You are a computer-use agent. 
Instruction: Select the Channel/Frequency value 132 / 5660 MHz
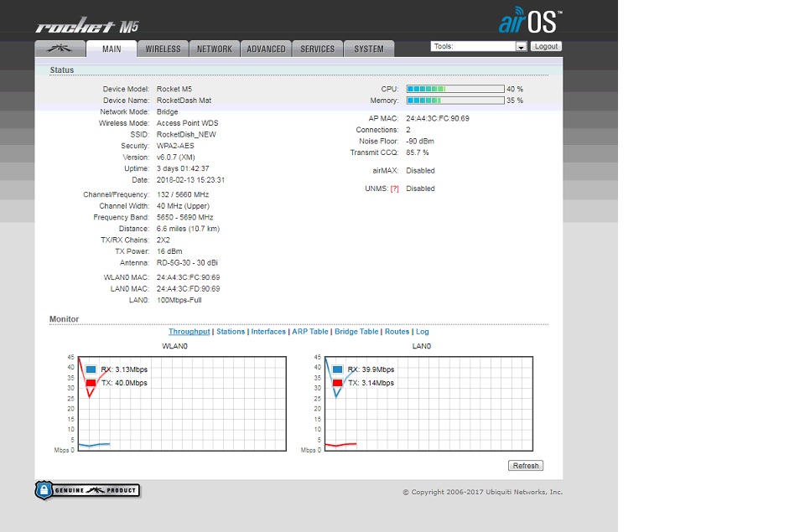(183, 195)
